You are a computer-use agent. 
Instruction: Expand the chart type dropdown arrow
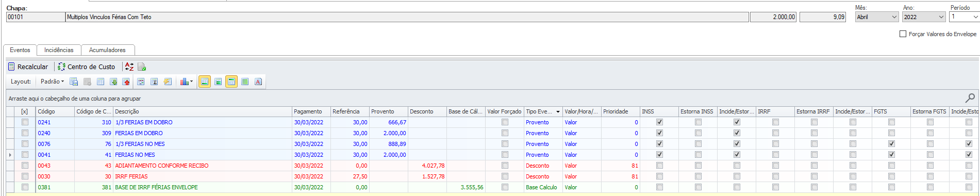point(191,81)
